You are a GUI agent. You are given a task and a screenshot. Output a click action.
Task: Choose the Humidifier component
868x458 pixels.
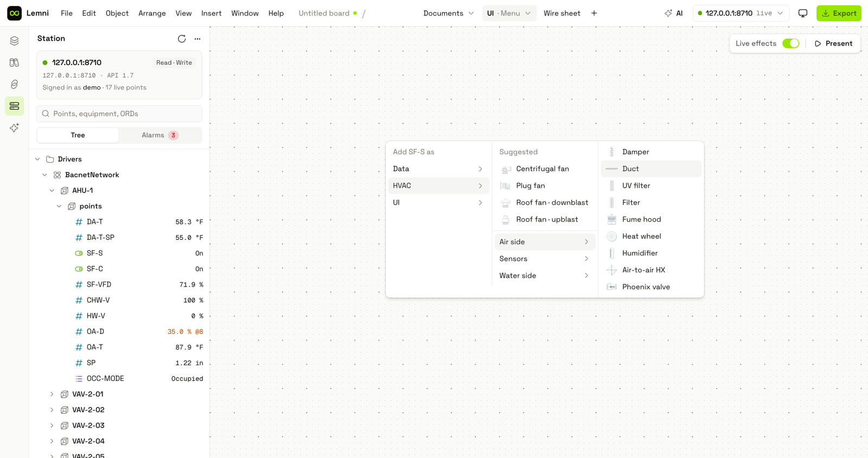pyautogui.click(x=651, y=253)
